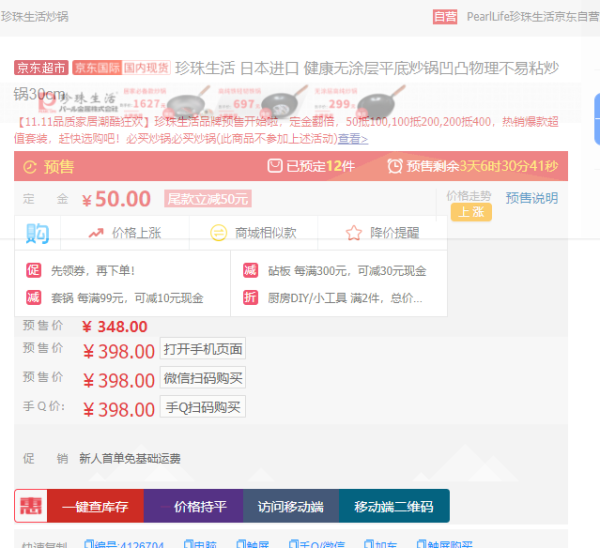This screenshot has width=600, height=548.
Task: Click the yellow 上涨 price trend button
Action: coord(471,212)
